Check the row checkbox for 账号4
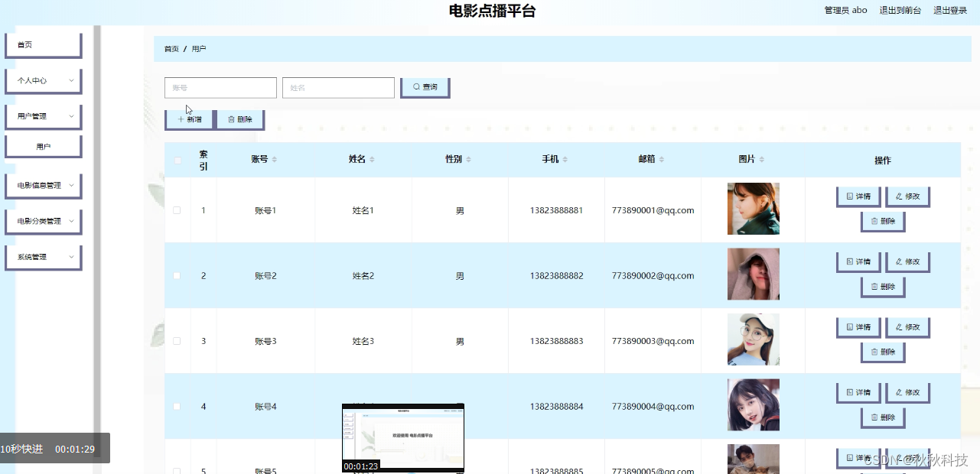The image size is (980, 474). (177, 407)
